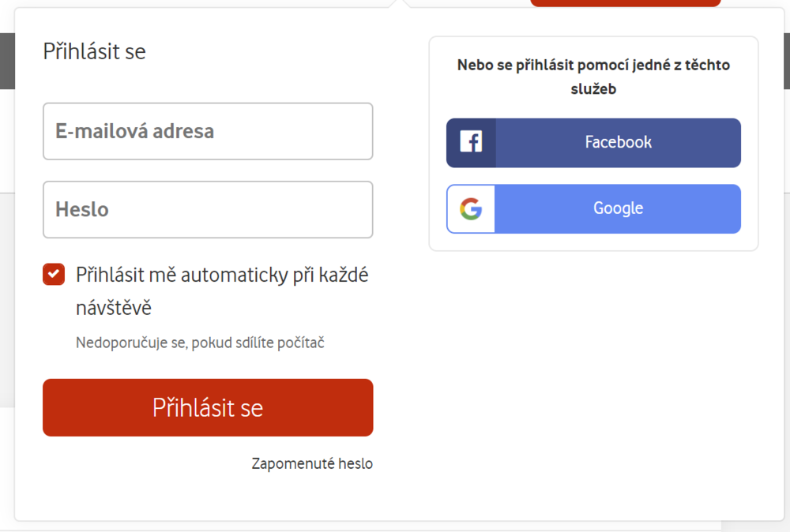Click the red button above the popup
Viewport: 790px width, 532px height.
[625, 3]
